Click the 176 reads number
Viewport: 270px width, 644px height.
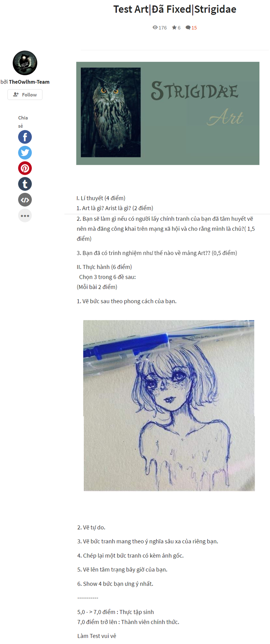tap(163, 28)
